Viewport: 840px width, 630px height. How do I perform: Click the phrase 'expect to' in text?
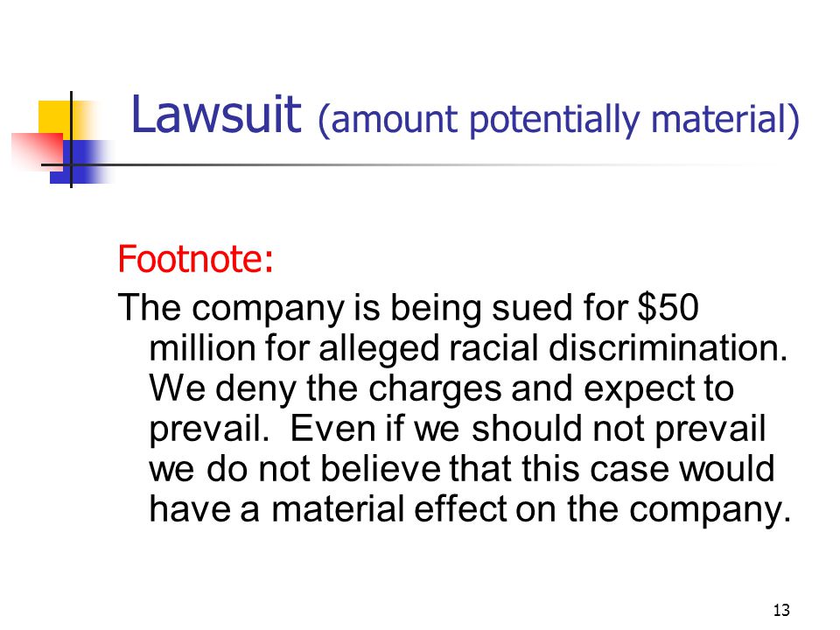coord(658,390)
